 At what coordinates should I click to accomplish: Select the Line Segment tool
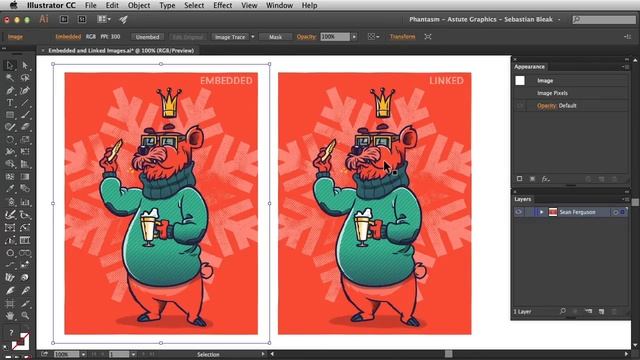[25, 103]
